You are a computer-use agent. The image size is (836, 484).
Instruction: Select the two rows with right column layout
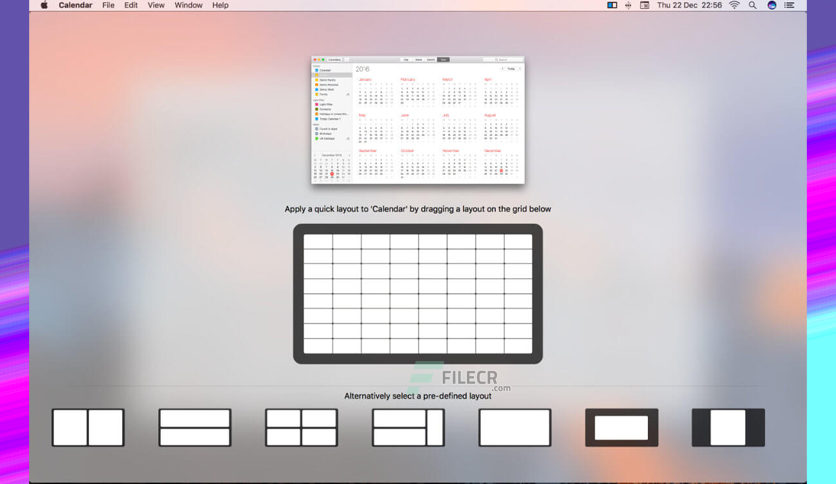pos(408,427)
